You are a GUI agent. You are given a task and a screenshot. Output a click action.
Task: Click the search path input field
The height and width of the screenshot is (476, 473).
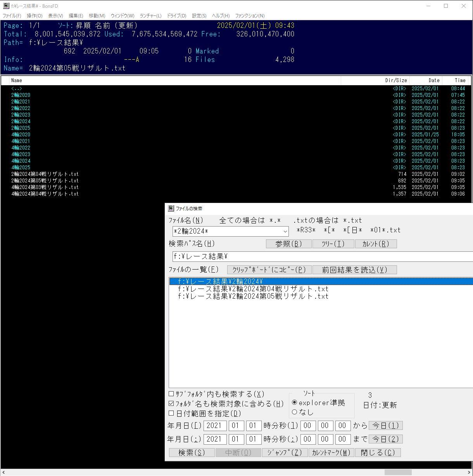pyautogui.click(x=322, y=256)
